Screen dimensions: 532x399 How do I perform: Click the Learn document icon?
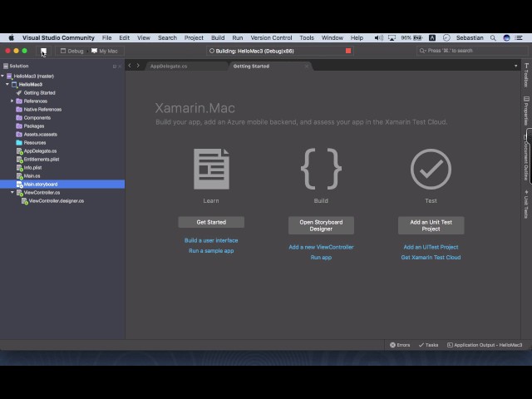pos(211,169)
